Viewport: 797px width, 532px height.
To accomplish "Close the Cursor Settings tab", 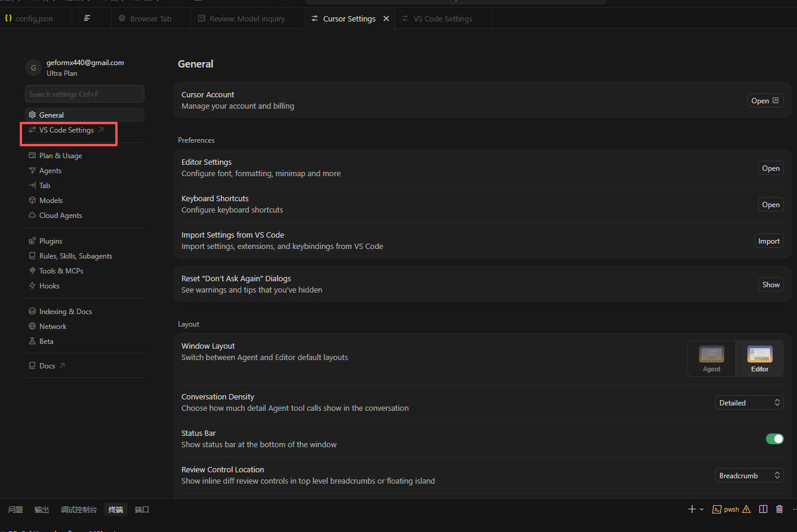I will pyautogui.click(x=386, y=19).
